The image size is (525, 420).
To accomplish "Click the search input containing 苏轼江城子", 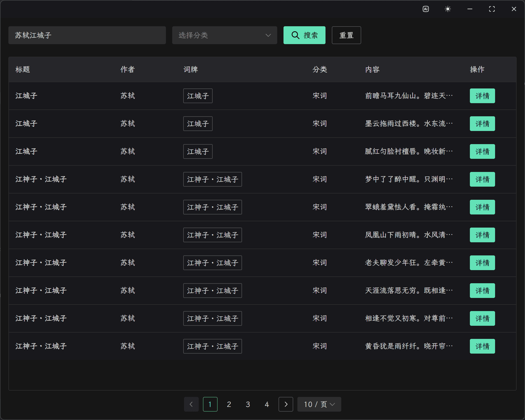I will [x=87, y=35].
